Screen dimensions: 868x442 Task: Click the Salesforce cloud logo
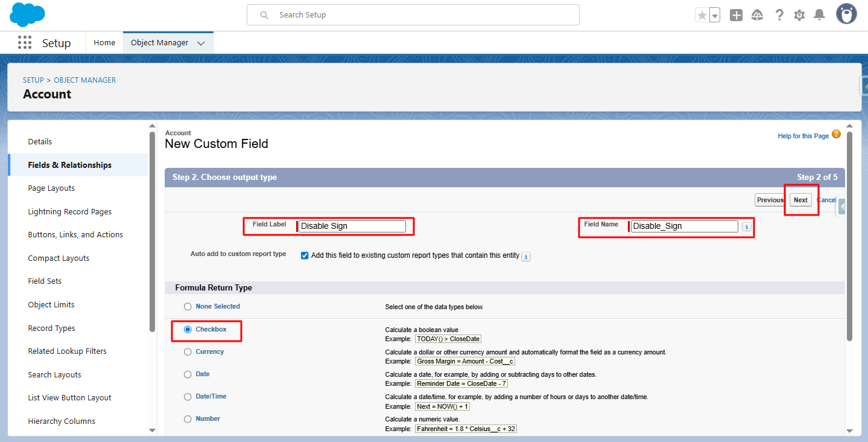coord(27,14)
